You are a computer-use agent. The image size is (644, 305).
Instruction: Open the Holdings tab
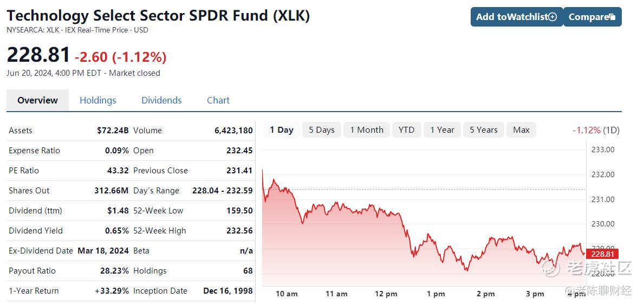[x=97, y=100]
